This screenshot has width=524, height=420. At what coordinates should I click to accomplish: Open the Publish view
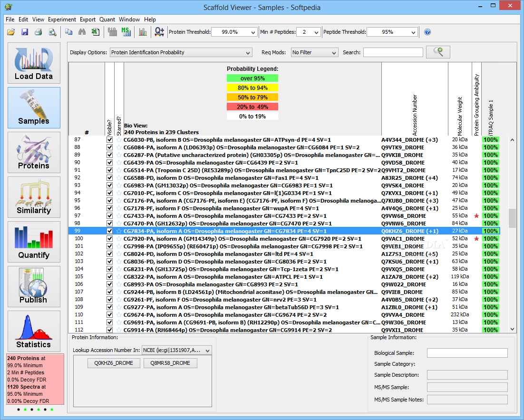click(x=34, y=286)
